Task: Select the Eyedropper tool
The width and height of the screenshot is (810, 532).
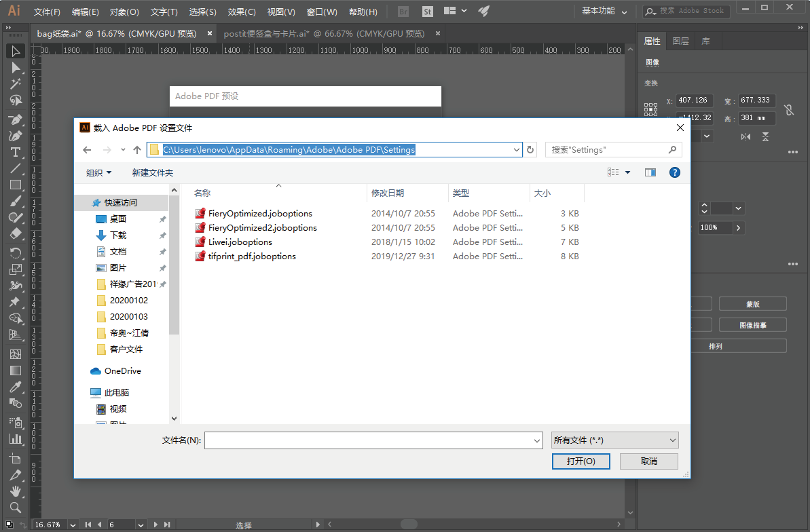Action: click(16, 387)
